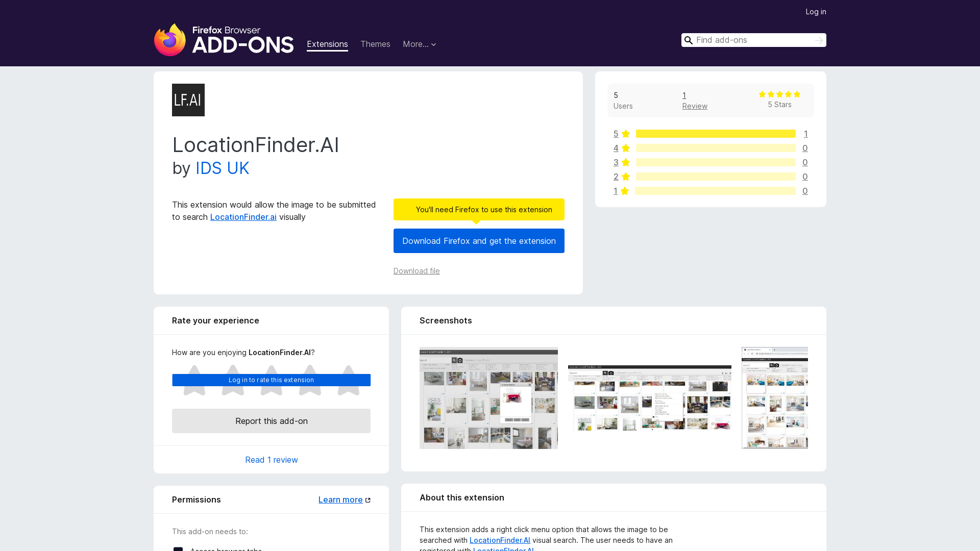Click the 4-star rating bar
The image size is (980, 551).
pos(716,148)
